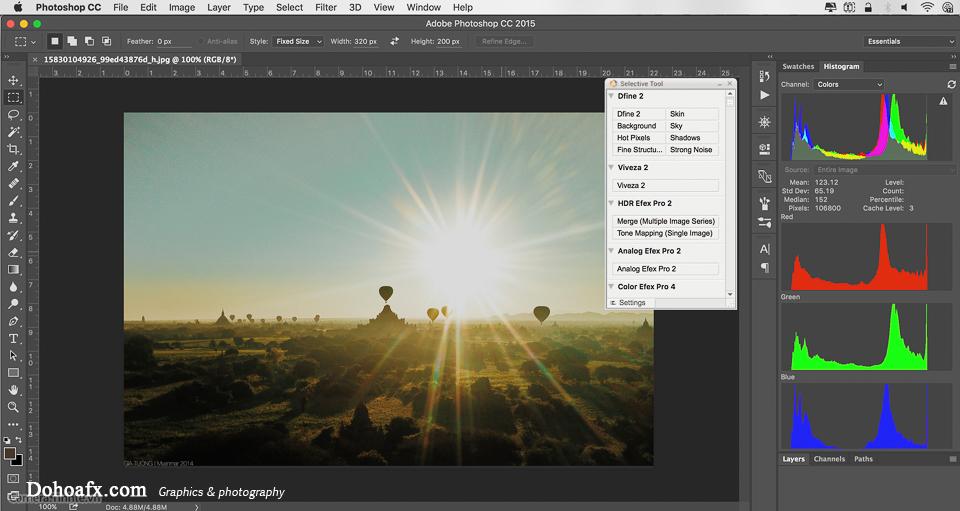The height and width of the screenshot is (511, 960).
Task: Collapse the Analog Efex Pro 2 section
Action: (x=611, y=251)
